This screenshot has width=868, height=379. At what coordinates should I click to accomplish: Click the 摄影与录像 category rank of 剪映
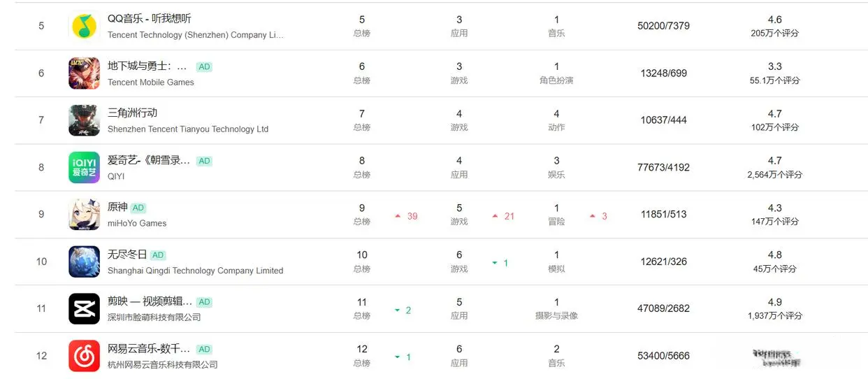tap(556, 315)
